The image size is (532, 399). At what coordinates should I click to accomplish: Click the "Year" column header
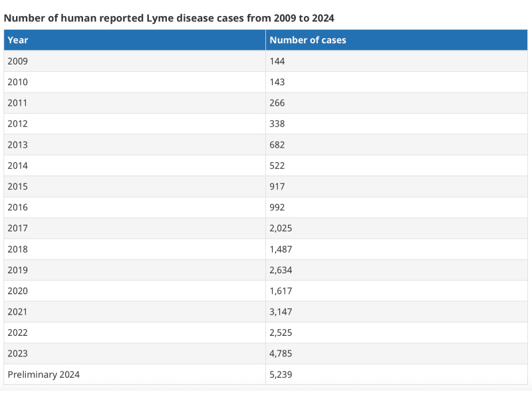pyautogui.click(x=18, y=40)
